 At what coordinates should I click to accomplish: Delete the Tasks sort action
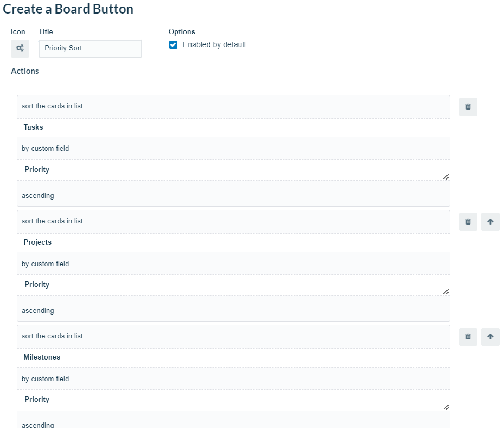coord(468,106)
